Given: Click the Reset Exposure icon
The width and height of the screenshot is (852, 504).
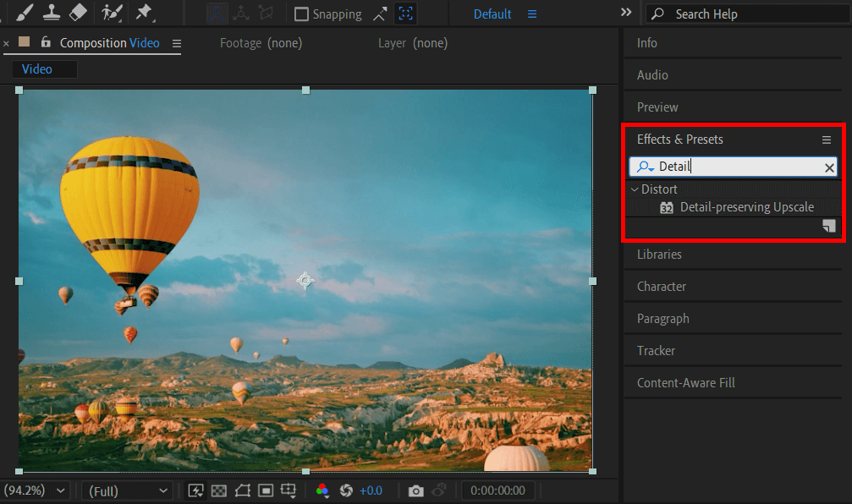Looking at the screenshot, I should (x=345, y=491).
